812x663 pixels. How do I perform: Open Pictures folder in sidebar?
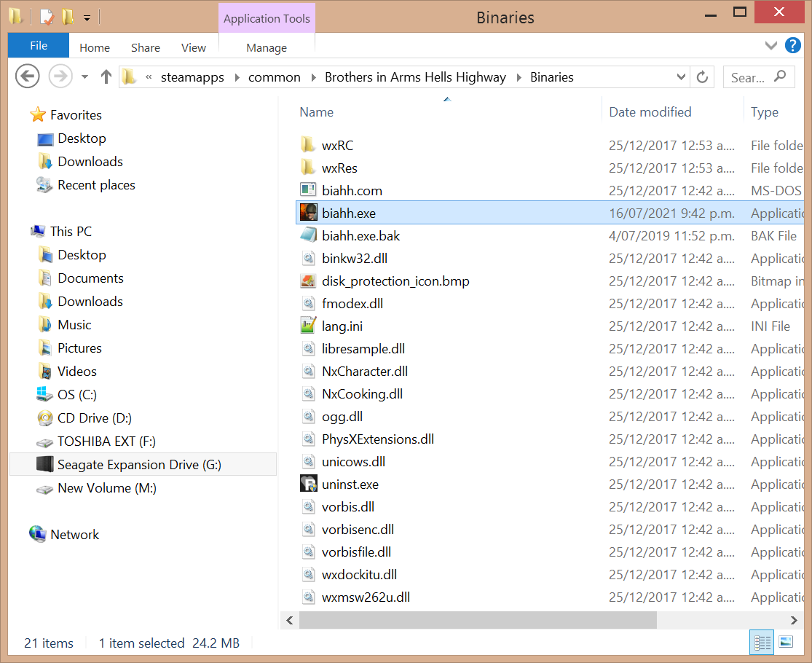pos(80,348)
